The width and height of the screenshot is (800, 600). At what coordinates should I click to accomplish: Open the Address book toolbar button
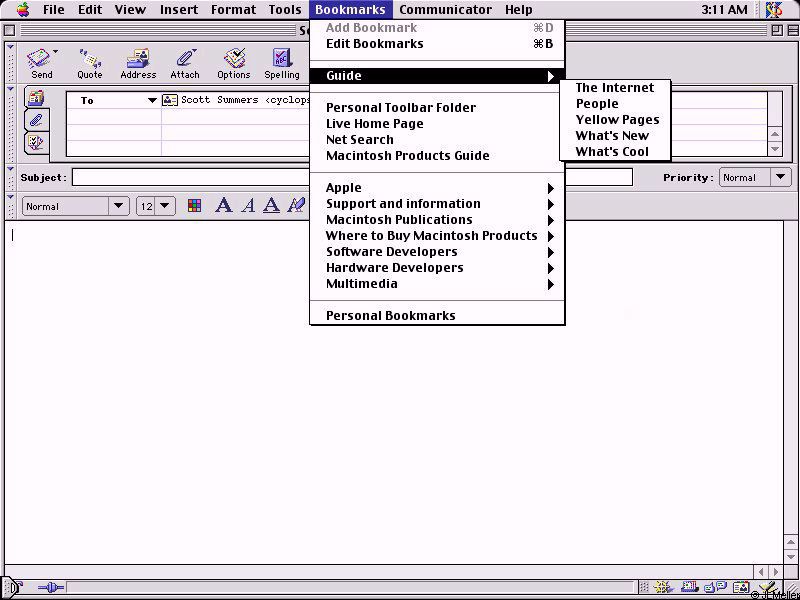click(138, 63)
